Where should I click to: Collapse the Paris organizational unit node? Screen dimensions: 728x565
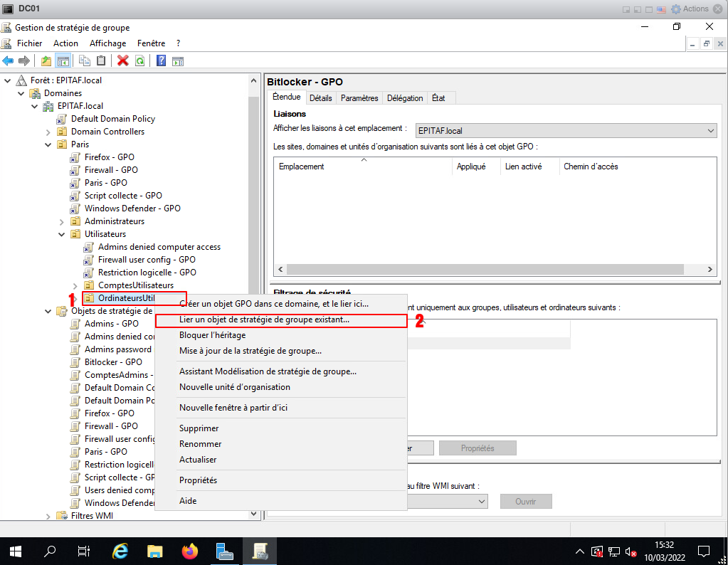click(48, 144)
